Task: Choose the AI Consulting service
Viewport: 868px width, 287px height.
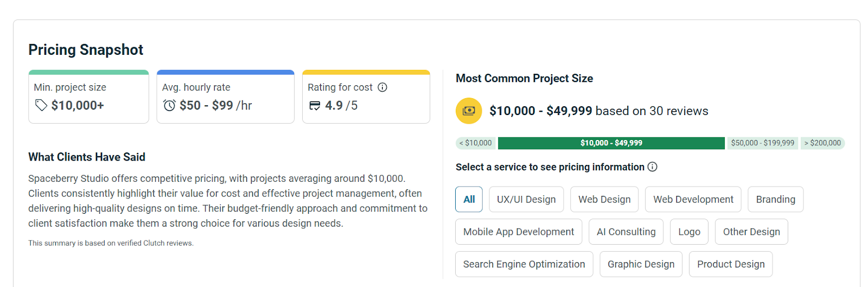Action: coord(626,232)
